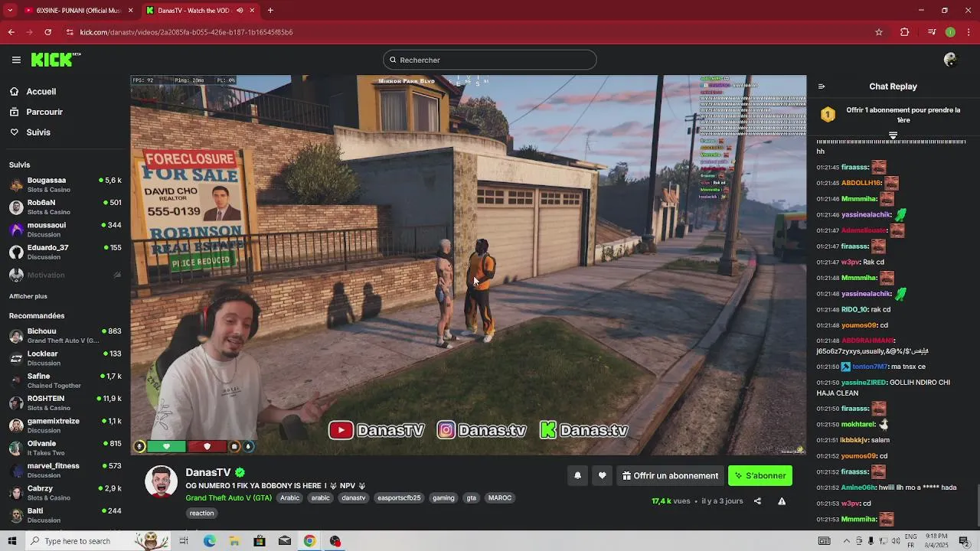Image resolution: width=980 pixels, height=551 pixels.
Task: Select the danastv tag
Action: point(354,497)
